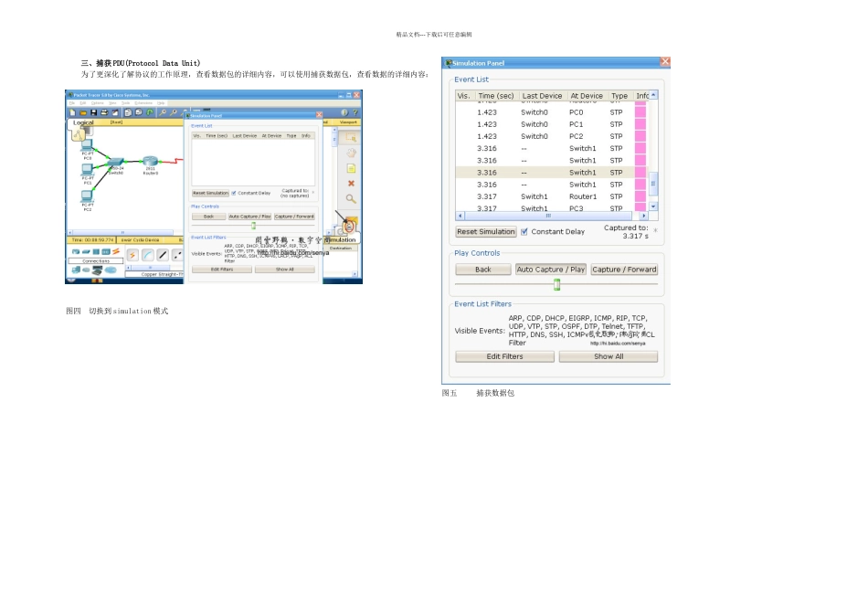868x614 pixels.
Task: Click the Time (sec) column header
Action: click(496, 96)
